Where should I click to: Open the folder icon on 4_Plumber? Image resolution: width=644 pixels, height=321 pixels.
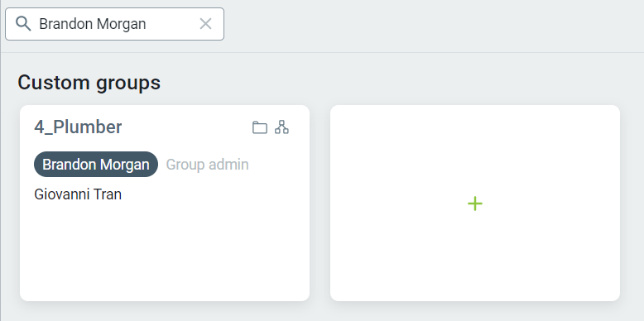260,127
